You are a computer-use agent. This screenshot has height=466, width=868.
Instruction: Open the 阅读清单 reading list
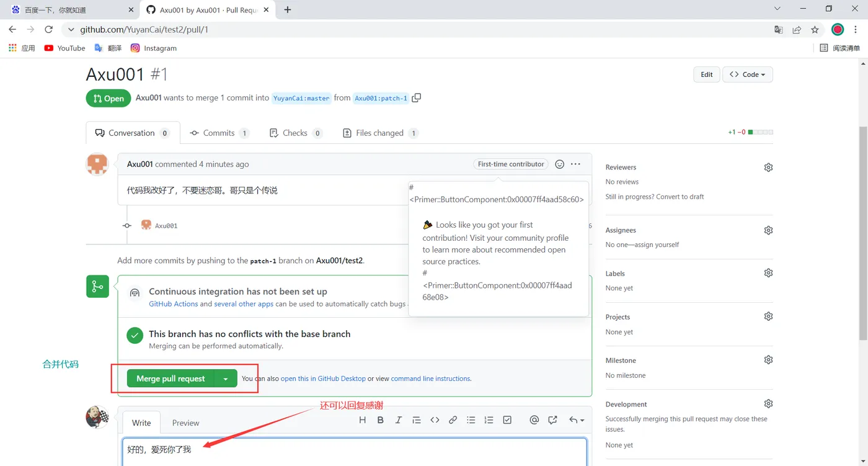coord(840,48)
